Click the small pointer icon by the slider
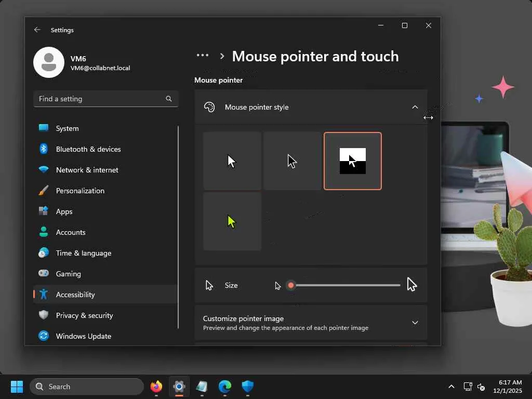 [278, 286]
